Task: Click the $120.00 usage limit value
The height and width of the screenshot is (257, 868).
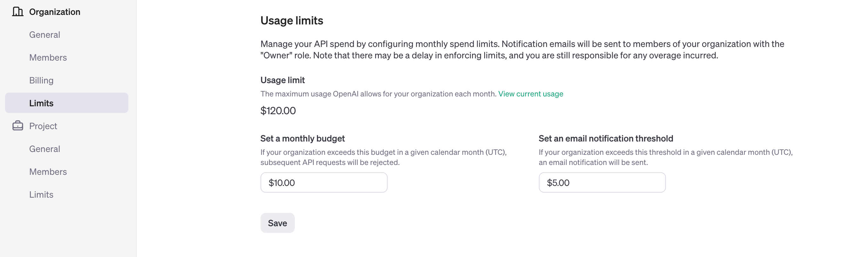Action: pyautogui.click(x=278, y=111)
